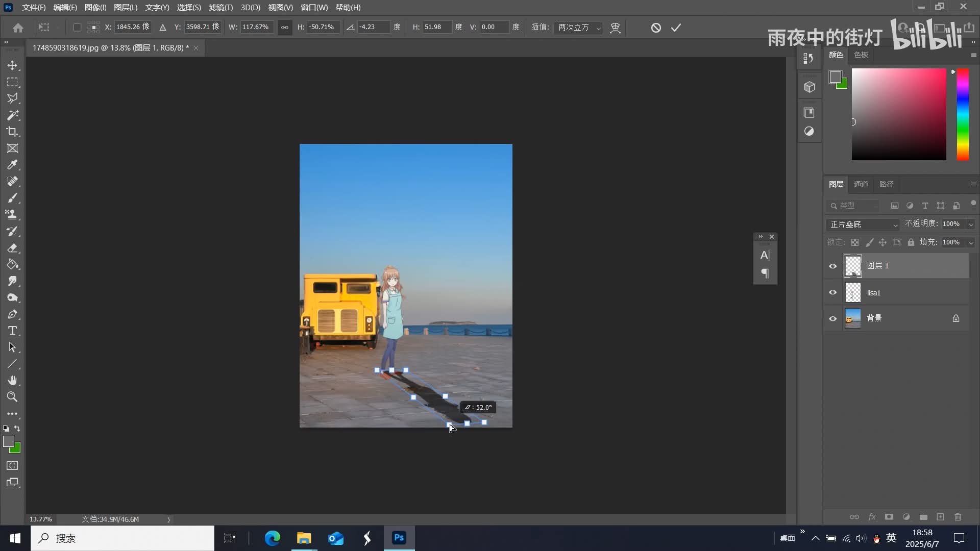Image resolution: width=980 pixels, height=551 pixels.
Task: Select the Crop tool
Action: click(x=12, y=132)
